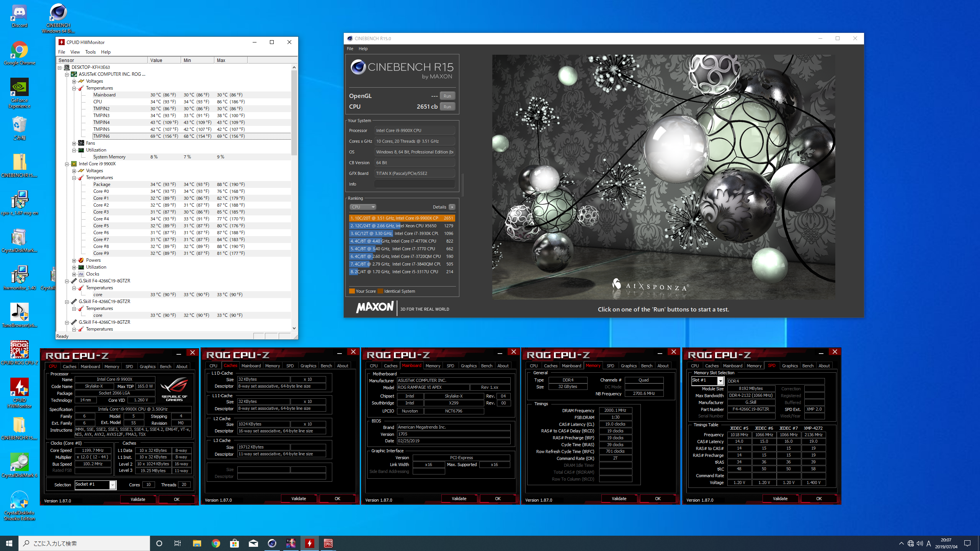
Task: Open Cortana circle icon on taskbar
Action: point(159,543)
